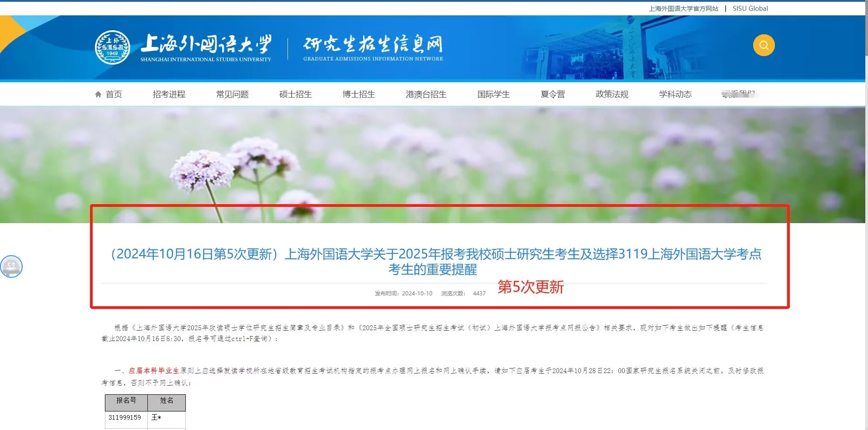The height and width of the screenshot is (430, 868).
Task: Select the 首页 navigation item
Action: [113, 94]
